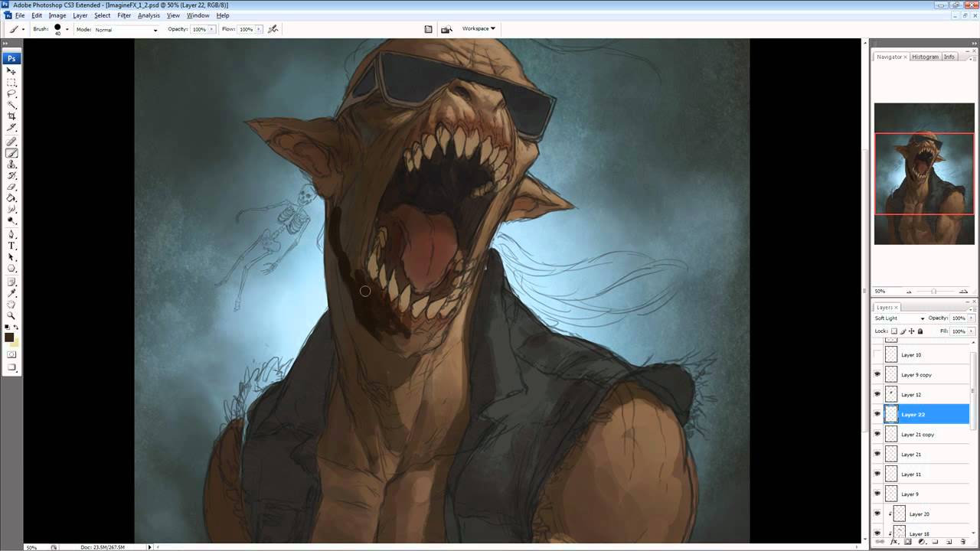Select the Paint Bucket tool
Screen dimensions: 980x551
pyautogui.click(x=11, y=198)
